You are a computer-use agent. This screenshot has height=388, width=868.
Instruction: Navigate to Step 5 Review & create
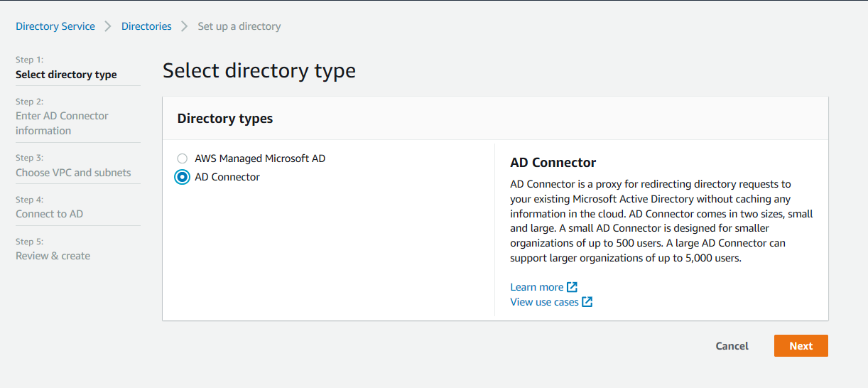(53, 256)
